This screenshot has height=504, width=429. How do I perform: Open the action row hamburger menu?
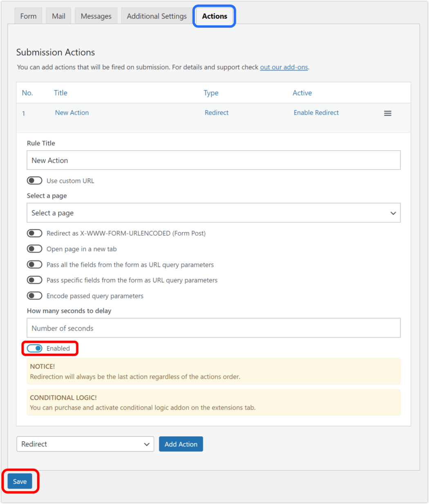click(x=387, y=113)
